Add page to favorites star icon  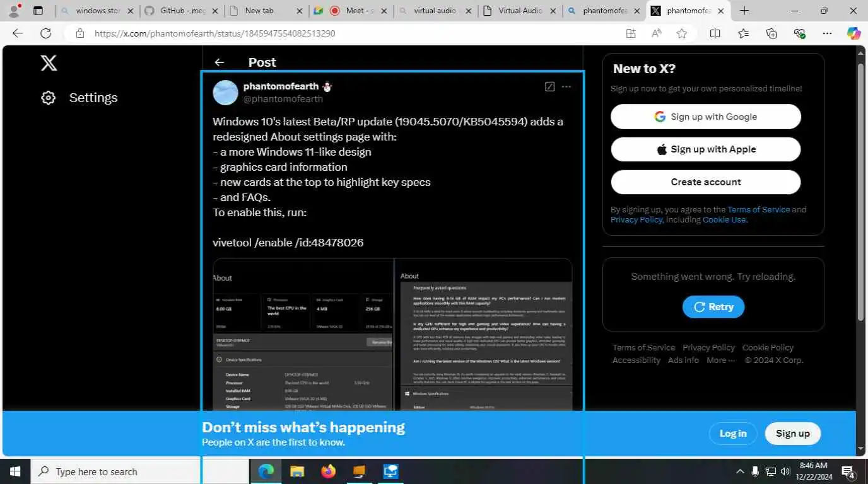coord(681,33)
